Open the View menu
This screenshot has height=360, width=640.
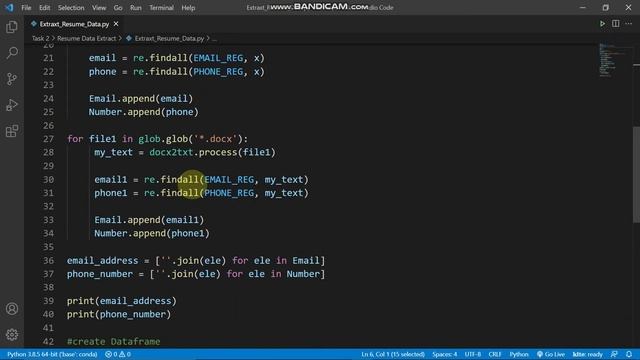(x=99, y=8)
